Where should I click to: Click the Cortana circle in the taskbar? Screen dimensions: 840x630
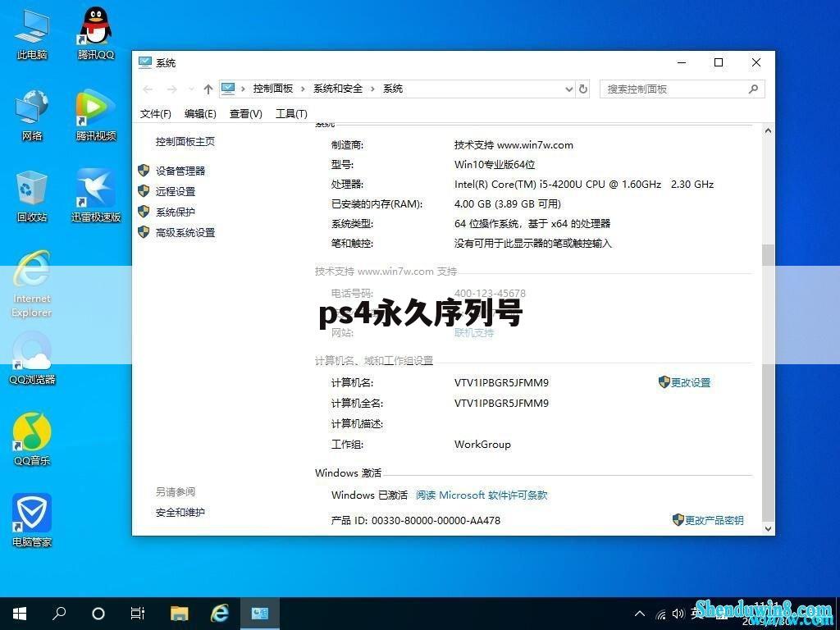coord(98,614)
